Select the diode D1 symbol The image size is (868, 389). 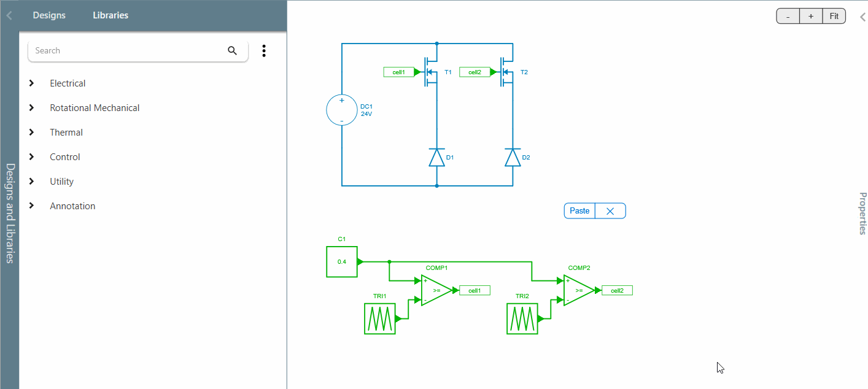436,156
